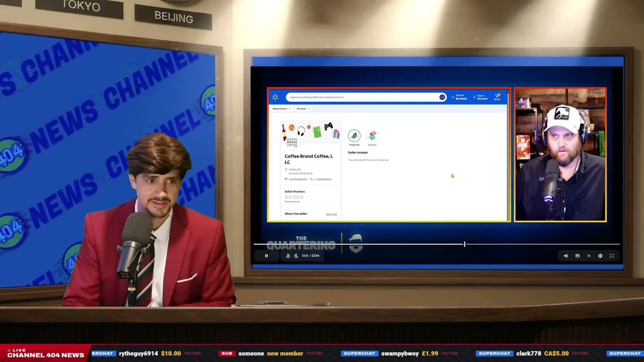Change the 1x playback speed
The height and width of the screenshot is (362, 644).
pos(589,256)
